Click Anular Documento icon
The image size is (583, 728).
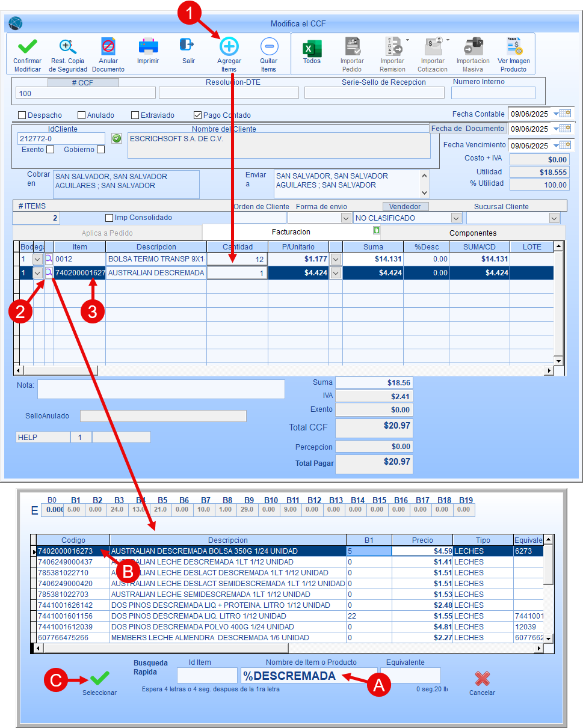[x=108, y=46]
